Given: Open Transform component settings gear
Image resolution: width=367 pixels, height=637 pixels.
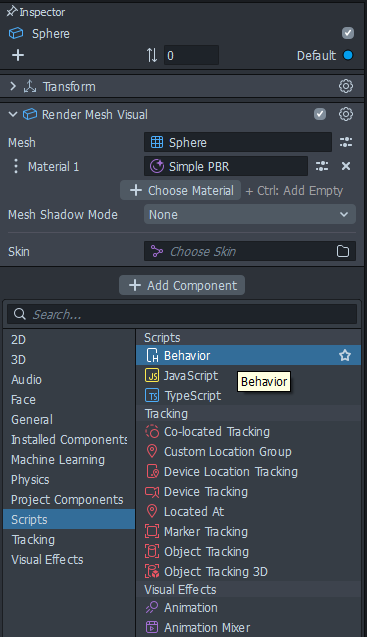Looking at the screenshot, I should point(346,86).
